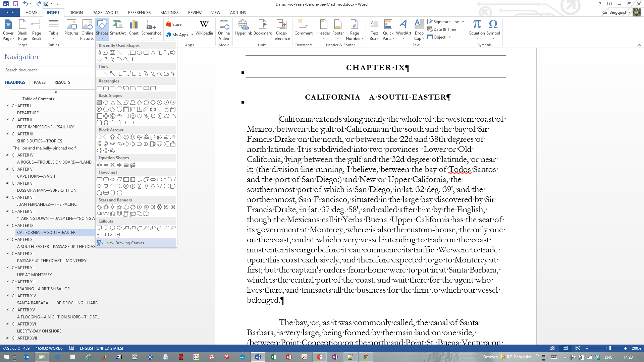This screenshot has height=362, width=644.
Task: Insert the smiley face basic shape
Action: pyautogui.click(x=133, y=116)
